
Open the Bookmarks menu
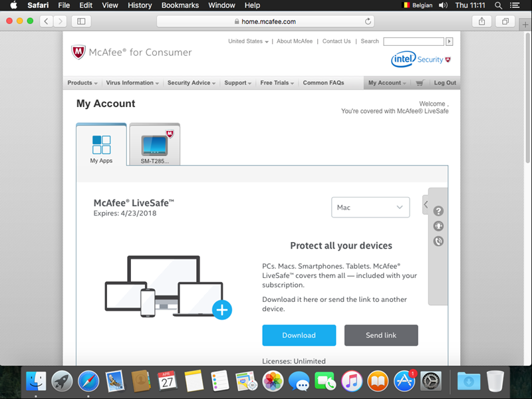[x=180, y=5]
